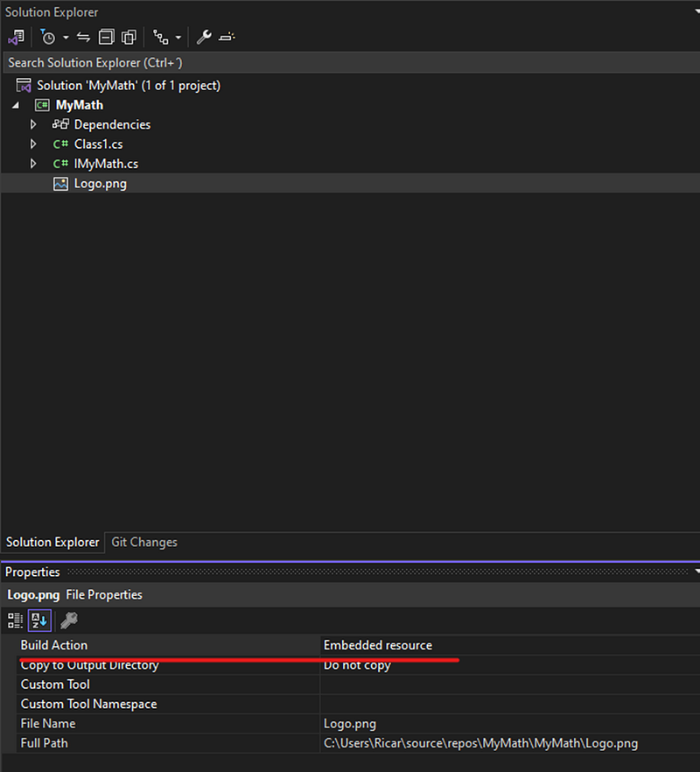
Task: Switch properties to Alphabetical sort
Action: point(40,621)
